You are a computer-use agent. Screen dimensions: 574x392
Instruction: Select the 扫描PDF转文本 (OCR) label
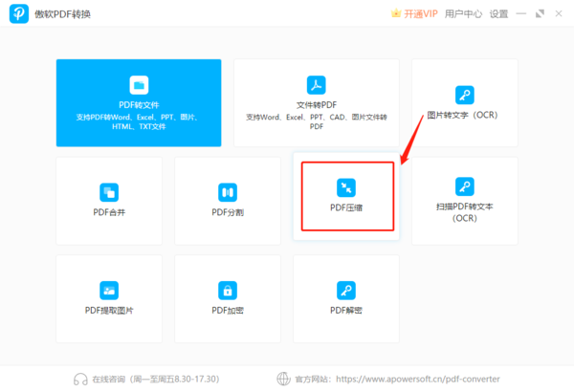[465, 212]
